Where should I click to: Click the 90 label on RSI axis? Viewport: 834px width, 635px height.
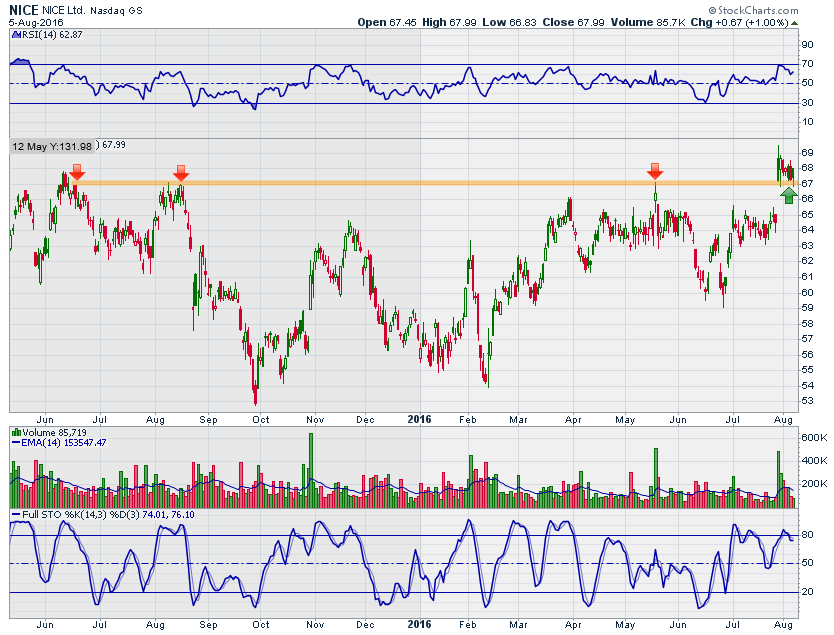click(x=807, y=45)
